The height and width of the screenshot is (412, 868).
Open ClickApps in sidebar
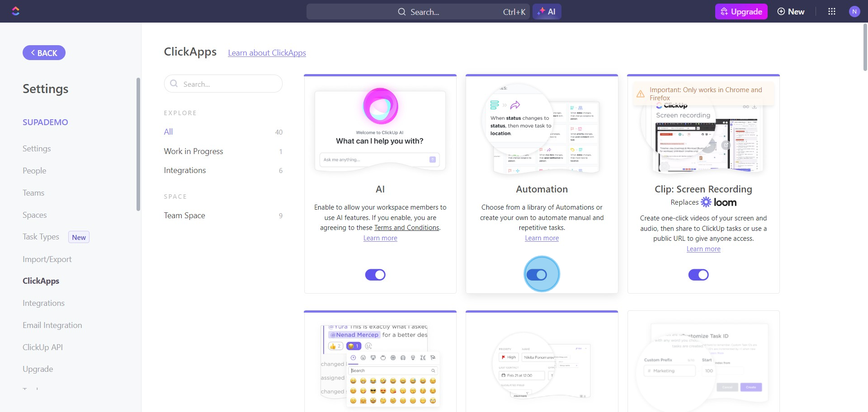pyautogui.click(x=41, y=281)
